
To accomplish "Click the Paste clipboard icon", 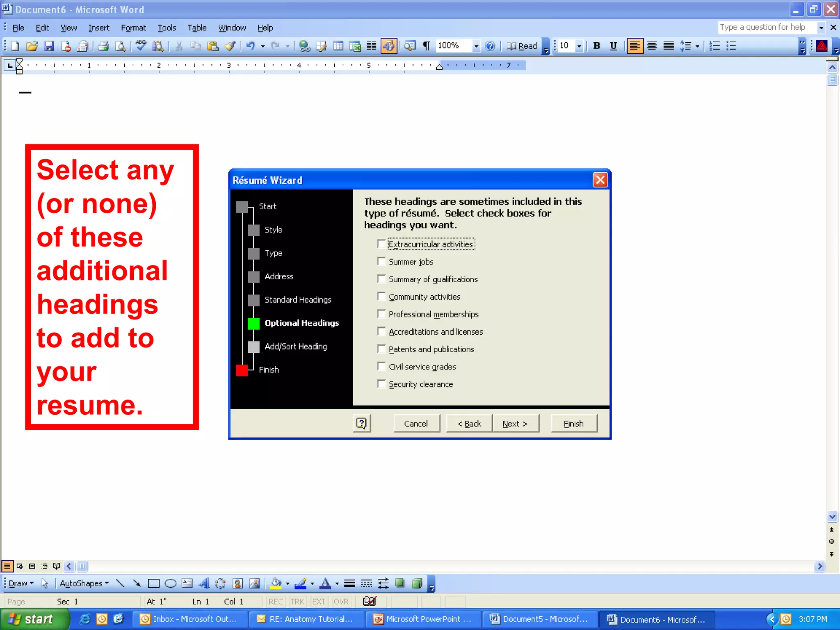I will (212, 46).
